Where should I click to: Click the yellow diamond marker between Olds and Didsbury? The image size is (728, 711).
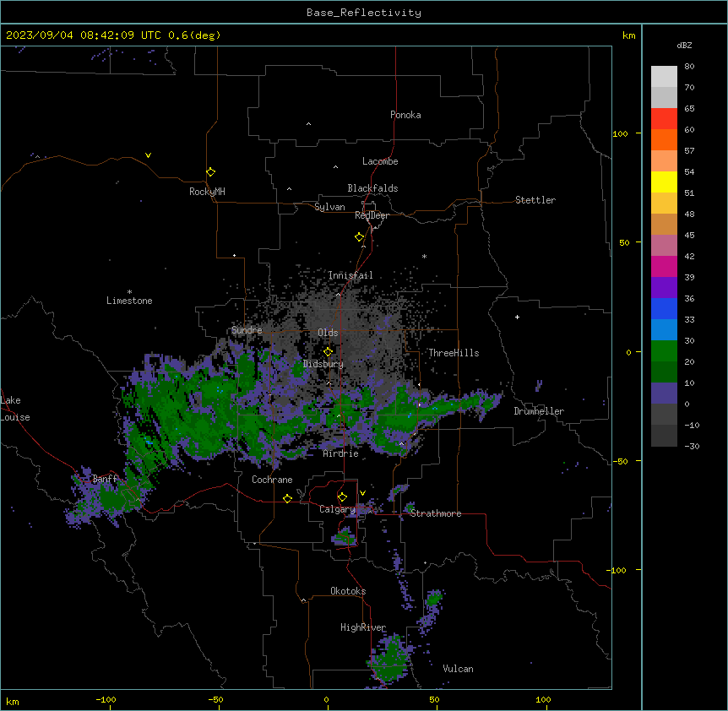click(x=328, y=351)
